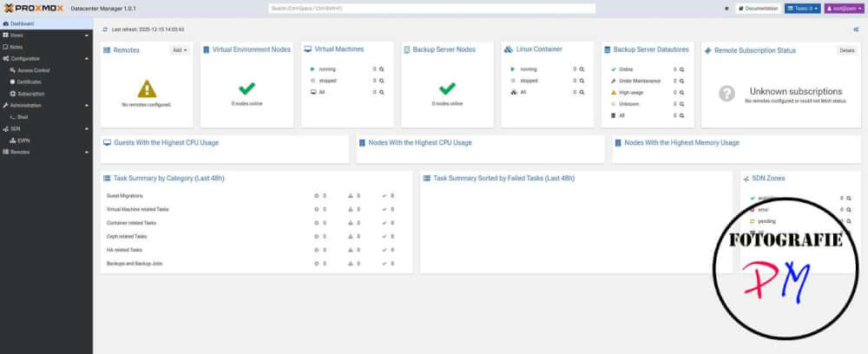Viewport: 868px width, 354px height.
Task: Search stopped Virtual Machines magnifier
Action: [381, 81]
